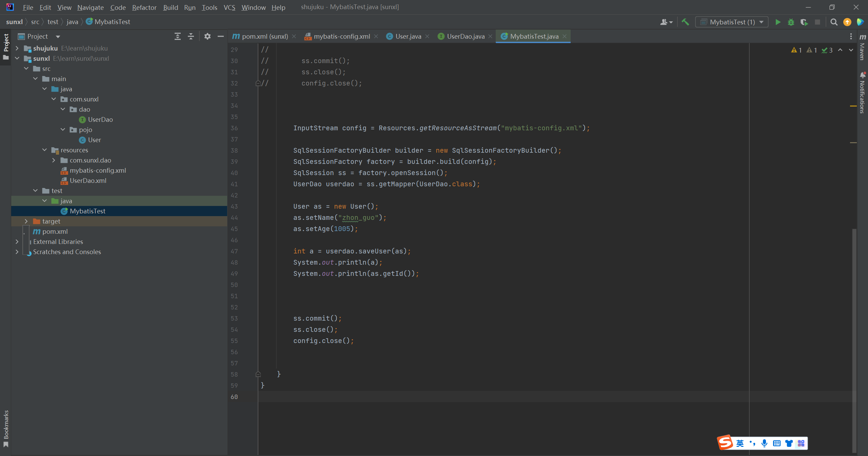Open mybatis-config.xml in project tree

pos(98,170)
